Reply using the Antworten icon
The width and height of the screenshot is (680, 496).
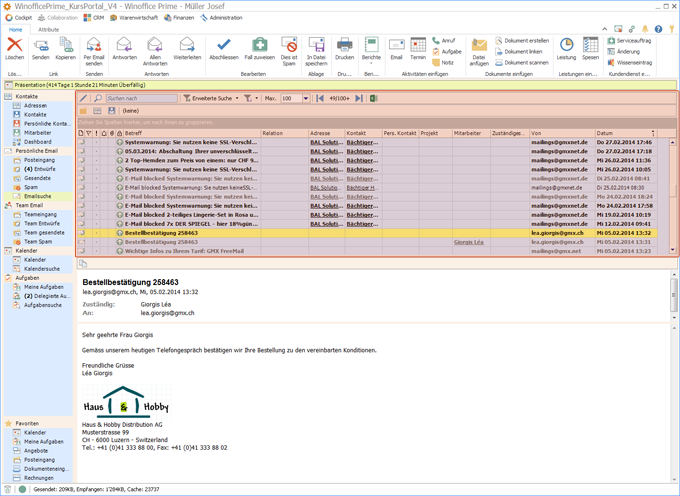(x=124, y=45)
